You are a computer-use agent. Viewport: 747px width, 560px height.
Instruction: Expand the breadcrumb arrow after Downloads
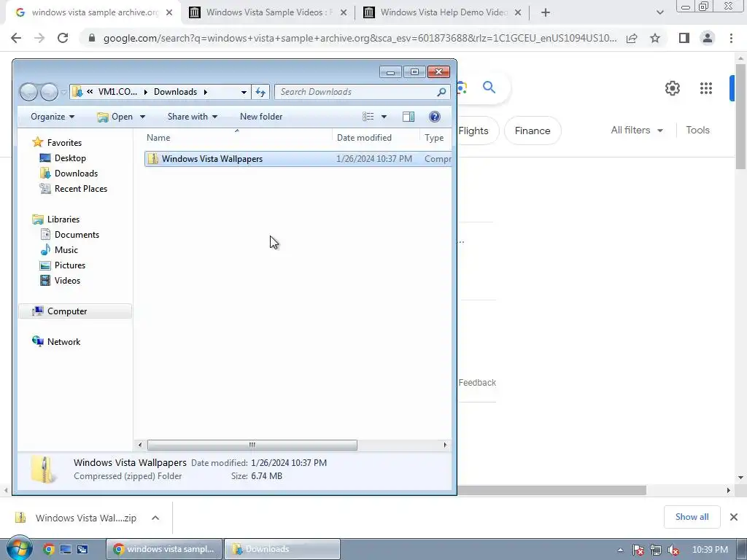pyautogui.click(x=205, y=92)
